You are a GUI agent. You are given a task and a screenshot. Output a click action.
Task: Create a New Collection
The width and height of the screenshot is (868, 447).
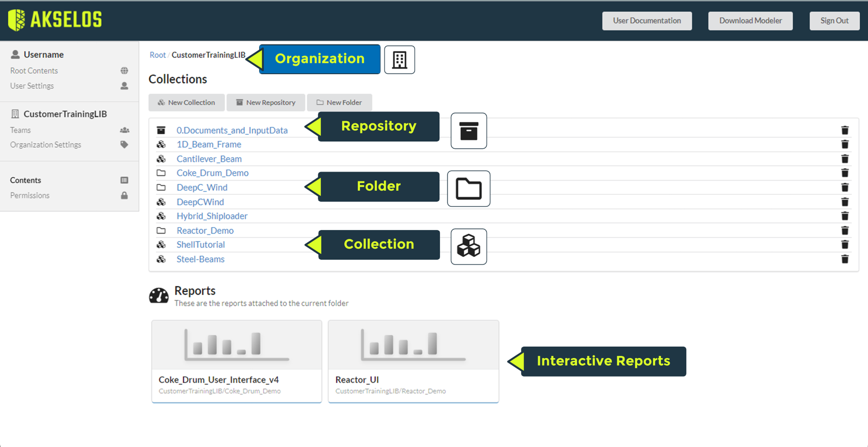pos(187,103)
